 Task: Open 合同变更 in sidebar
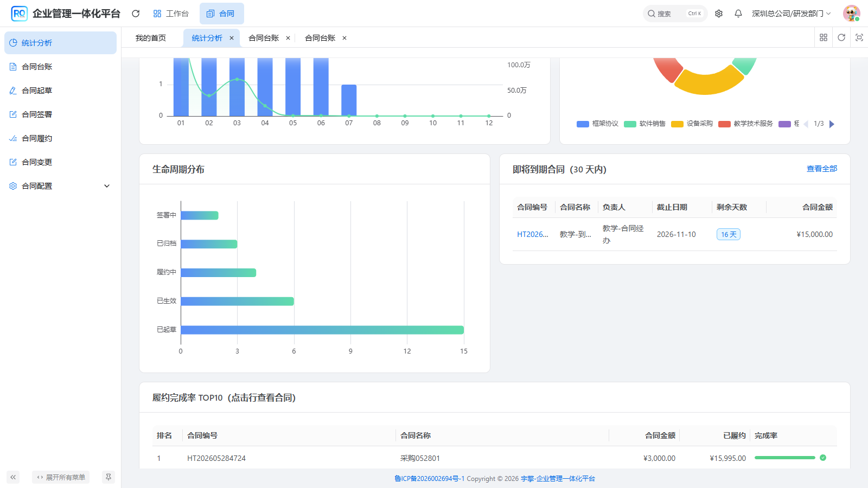pos(60,162)
